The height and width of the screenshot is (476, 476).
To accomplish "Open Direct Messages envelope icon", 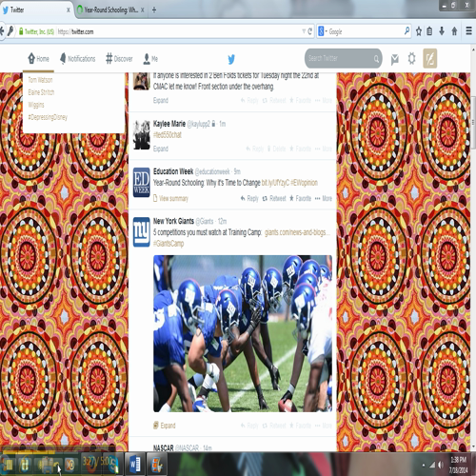I will 395,59.
